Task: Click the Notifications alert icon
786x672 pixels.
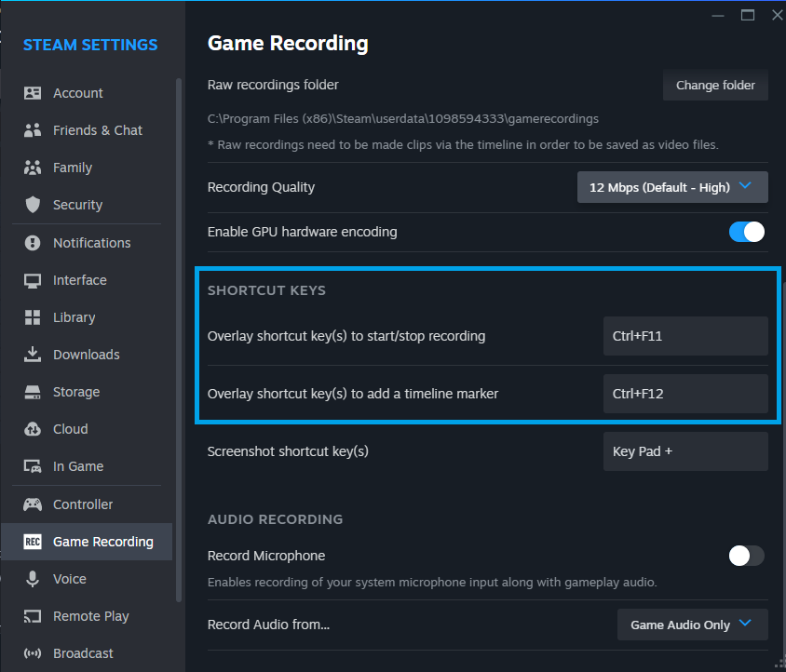Action: click(33, 243)
